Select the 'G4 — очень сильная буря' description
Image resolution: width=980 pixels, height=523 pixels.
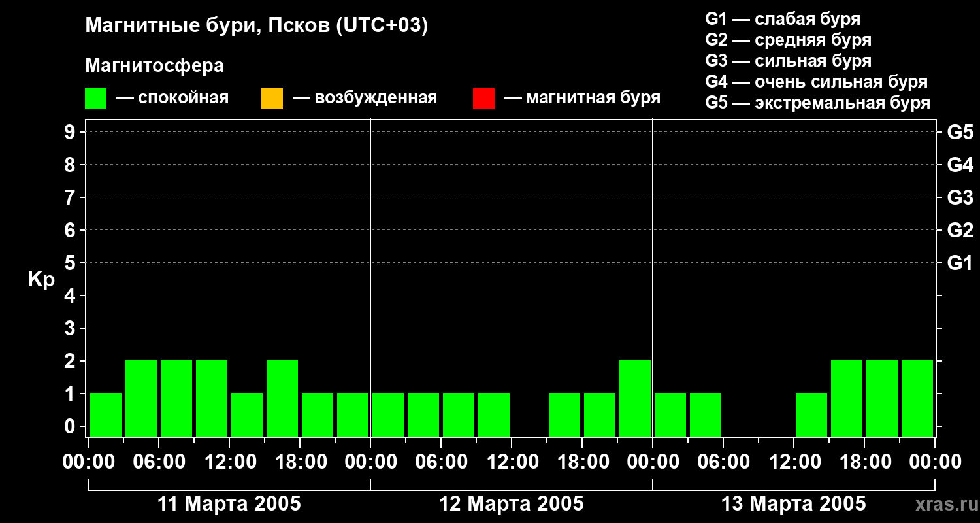click(x=817, y=82)
